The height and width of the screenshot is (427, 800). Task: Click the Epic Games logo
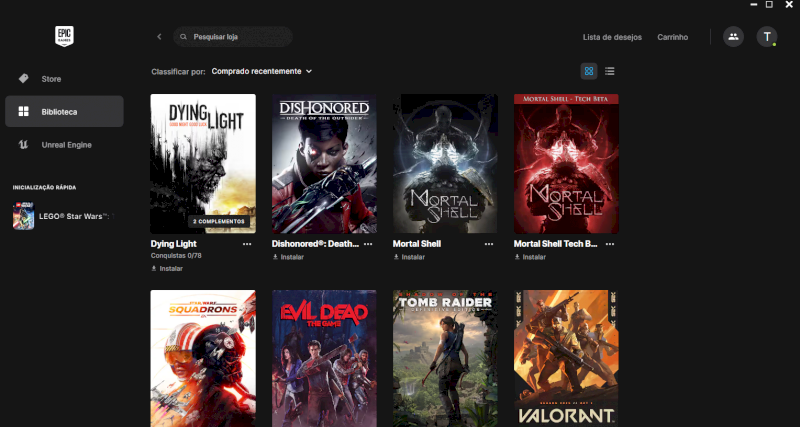(x=64, y=36)
